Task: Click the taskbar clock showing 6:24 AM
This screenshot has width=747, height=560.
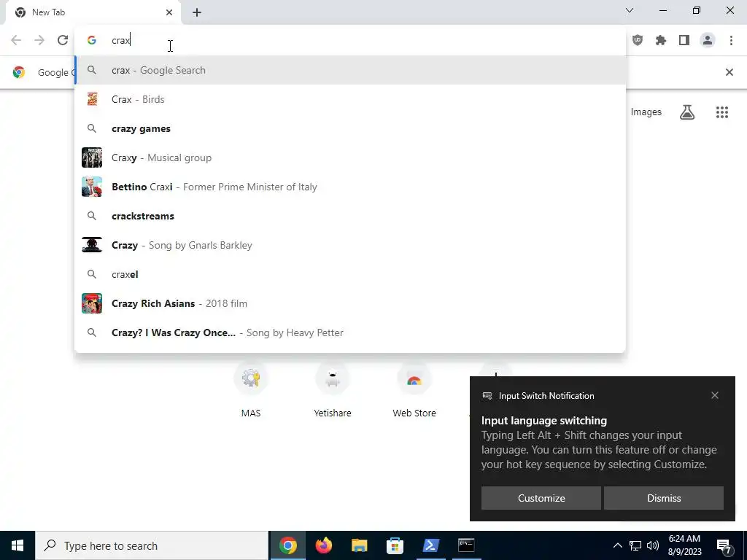Action: 684,545
